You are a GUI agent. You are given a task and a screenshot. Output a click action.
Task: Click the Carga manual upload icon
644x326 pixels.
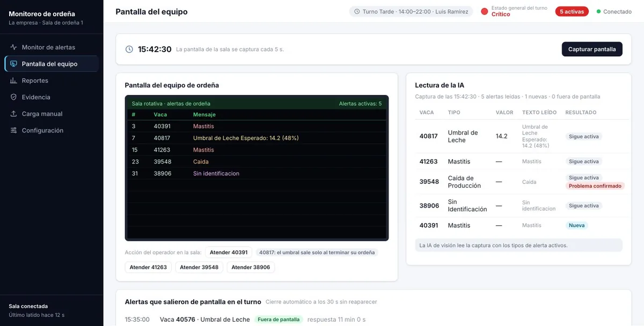tap(14, 114)
